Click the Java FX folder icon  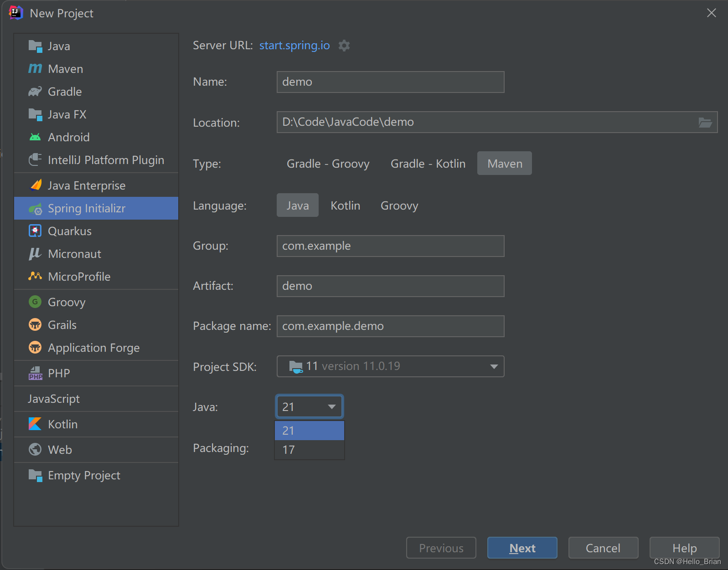(x=35, y=114)
